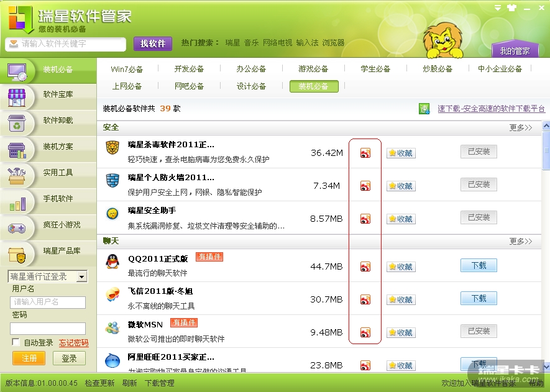Click 检查更新 in status bar
Image resolution: width=550 pixels, height=392 pixels.
pos(99,383)
